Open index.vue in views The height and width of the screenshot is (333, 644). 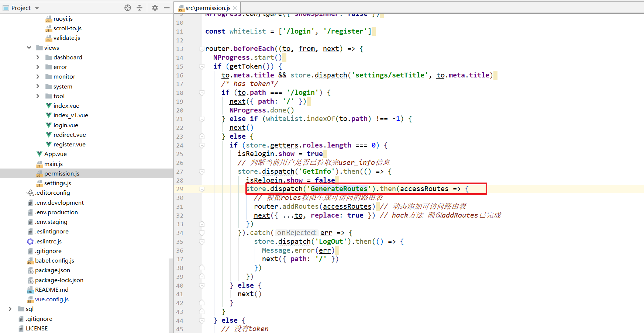click(x=66, y=105)
